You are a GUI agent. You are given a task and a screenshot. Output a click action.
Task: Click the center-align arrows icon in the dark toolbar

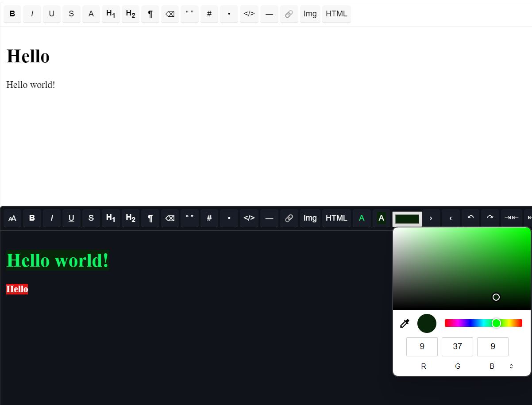coord(511,218)
